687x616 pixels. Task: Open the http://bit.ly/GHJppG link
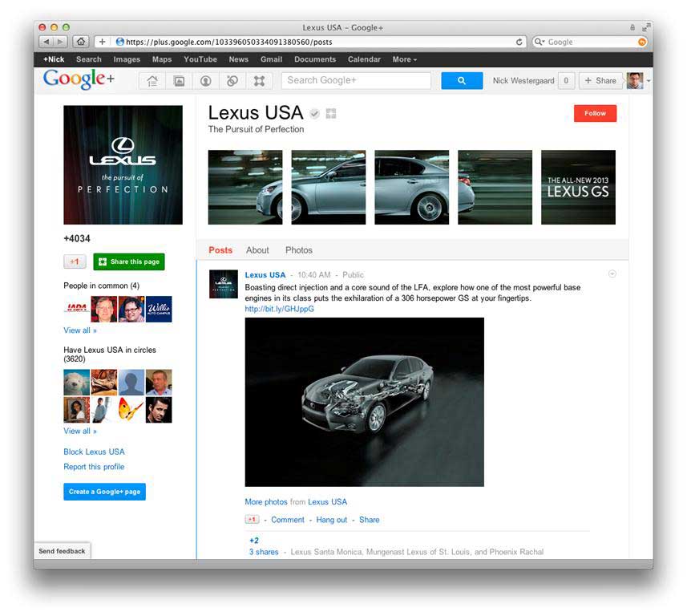click(279, 309)
